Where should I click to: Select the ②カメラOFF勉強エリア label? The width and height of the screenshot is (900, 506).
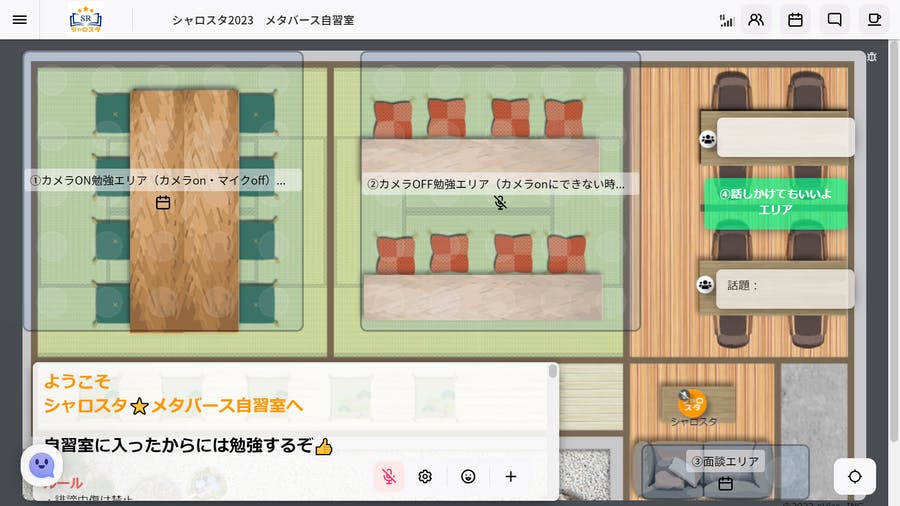point(495,184)
